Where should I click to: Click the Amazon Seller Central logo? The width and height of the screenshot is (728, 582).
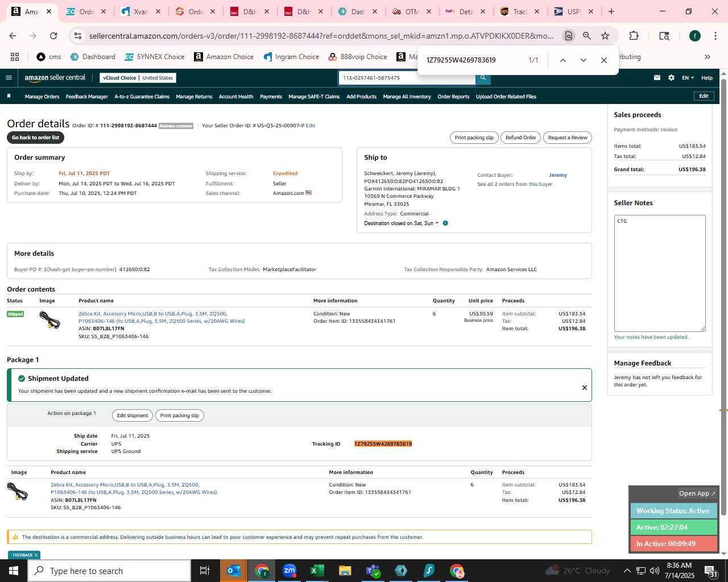(x=55, y=78)
